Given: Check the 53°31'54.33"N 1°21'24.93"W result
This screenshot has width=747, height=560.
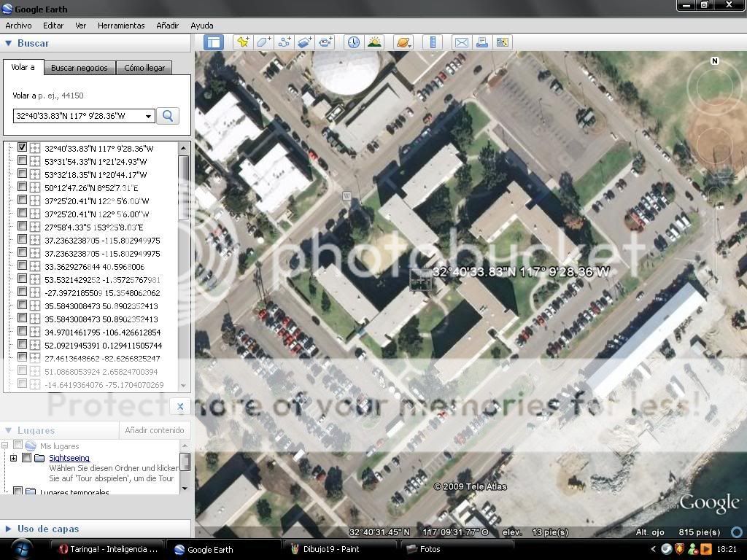Looking at the screenshot, I should click(22, 160).
